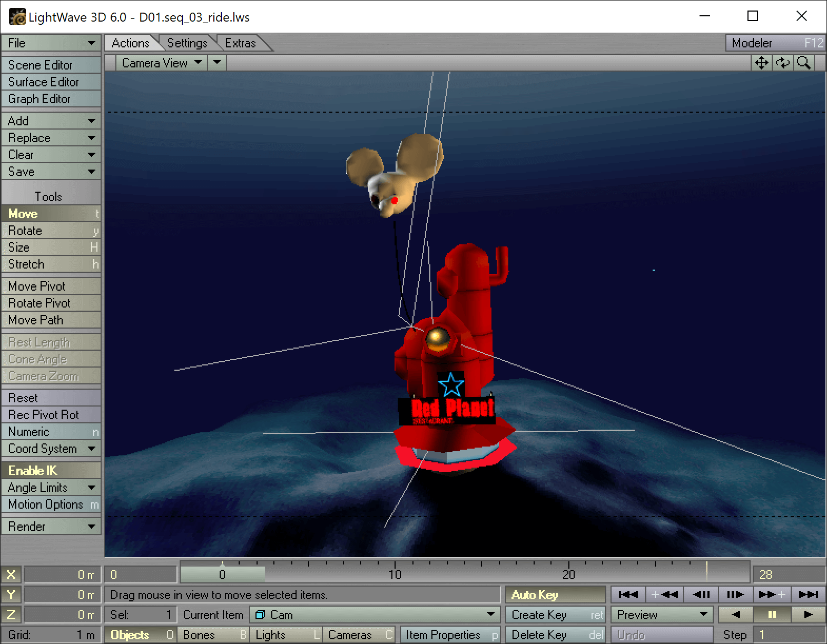
Task: Jump to the last frame
Action: click(x=809, y=595)
